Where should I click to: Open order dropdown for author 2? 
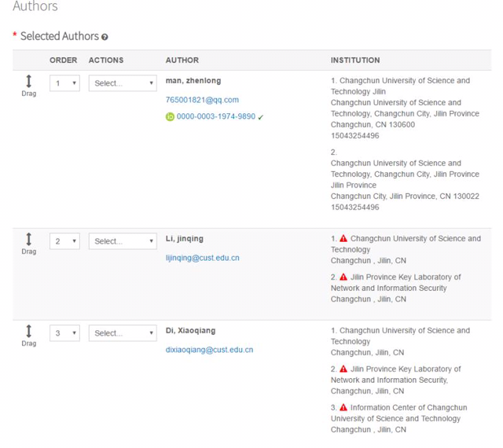(x=64, y=241)
